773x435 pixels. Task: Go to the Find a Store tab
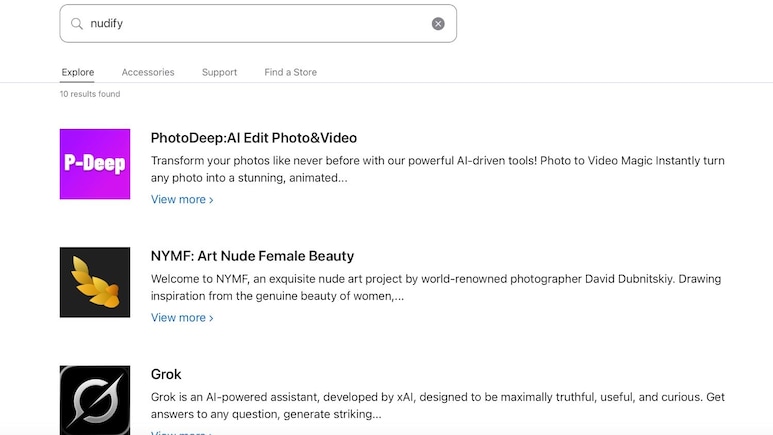click(x=290, y=72)
